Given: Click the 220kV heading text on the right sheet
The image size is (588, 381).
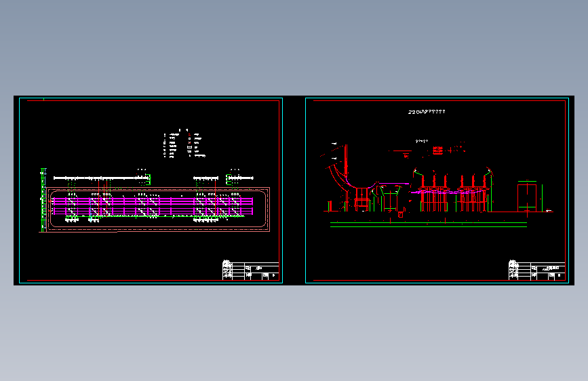Looking at the screenshot, I should pyautogui.click(x=427, y=112).
